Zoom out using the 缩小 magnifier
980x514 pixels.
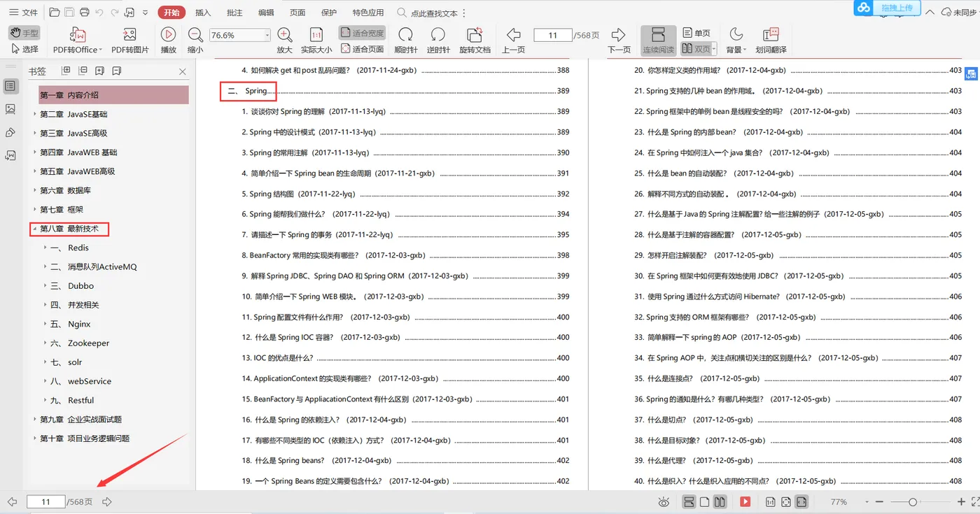[195, 41]
